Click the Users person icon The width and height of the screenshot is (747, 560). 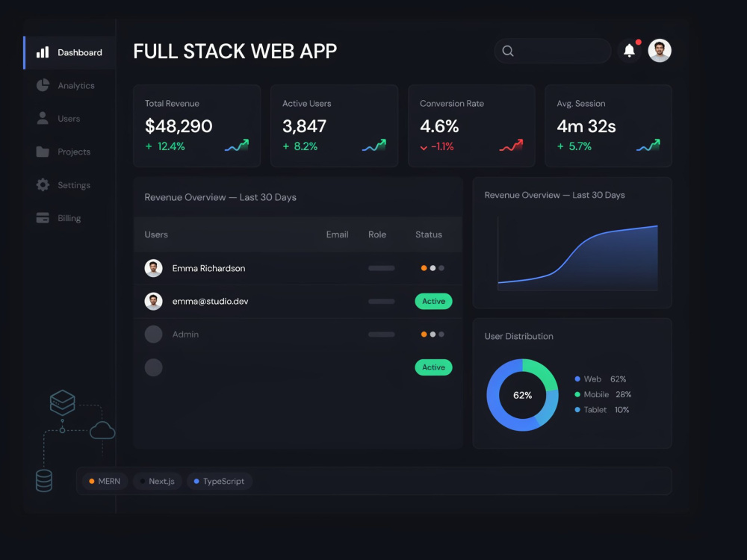pos(43,118)
